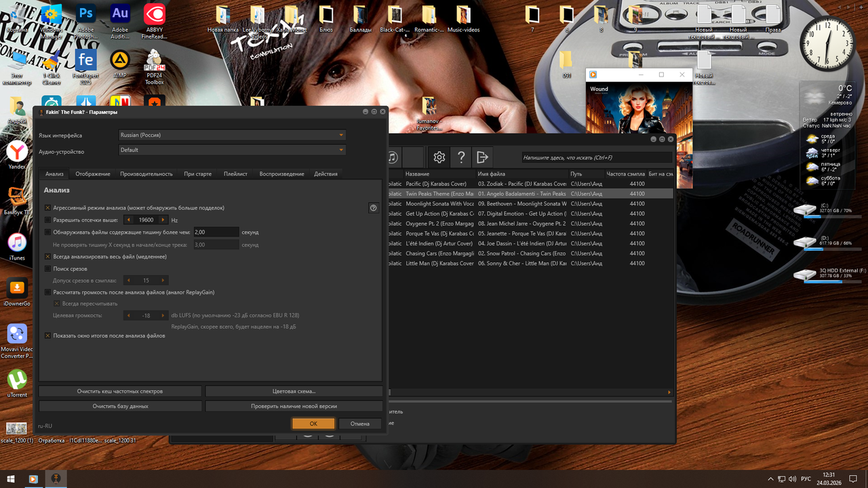Increase cutoff frequency 19600 Hz with right arrow
This screenshot has width=868, height=488.
(163, 220)
